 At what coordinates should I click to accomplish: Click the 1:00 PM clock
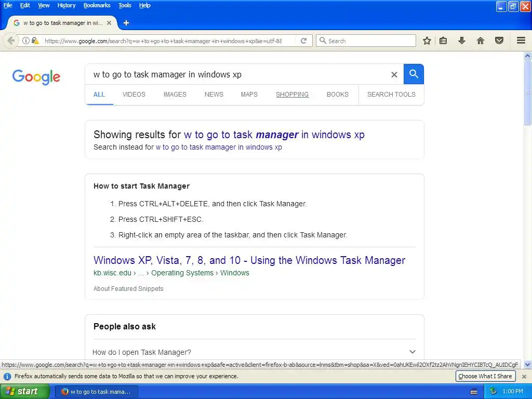pos(513,392)
